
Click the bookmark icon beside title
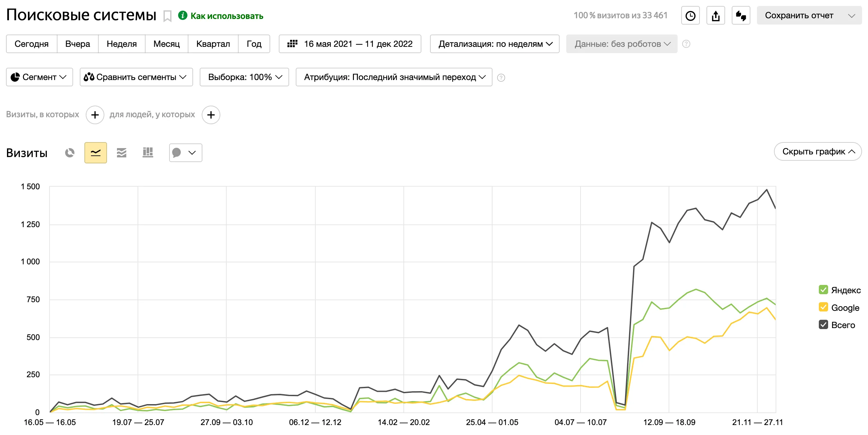(x=167, y=16)
